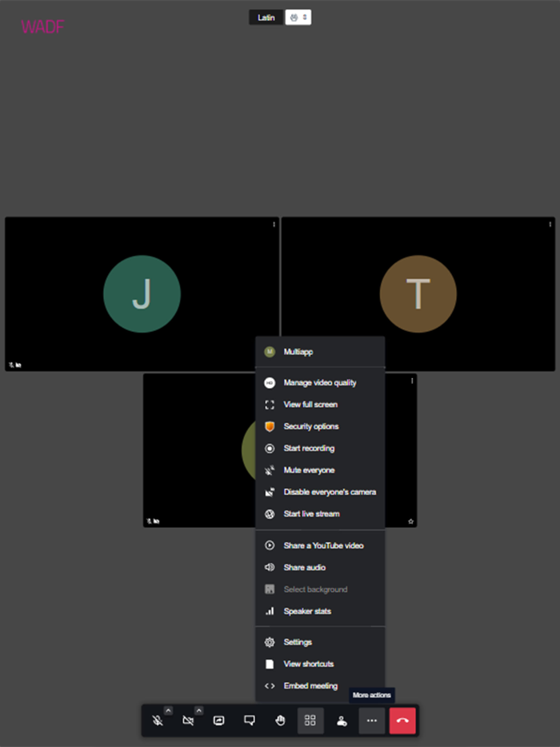This screenshot has width=560, height=747.
Task: Click the live stream globe icon
Action: 270,514
